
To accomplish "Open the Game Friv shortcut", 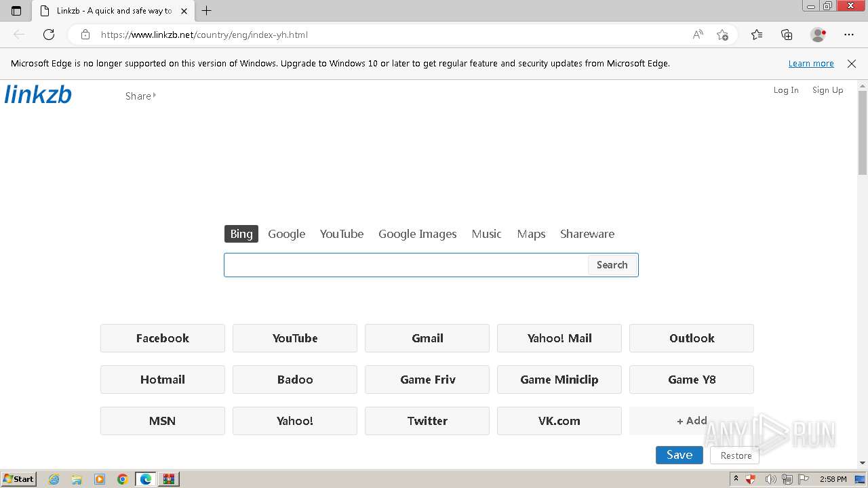I will coord(427,380).
